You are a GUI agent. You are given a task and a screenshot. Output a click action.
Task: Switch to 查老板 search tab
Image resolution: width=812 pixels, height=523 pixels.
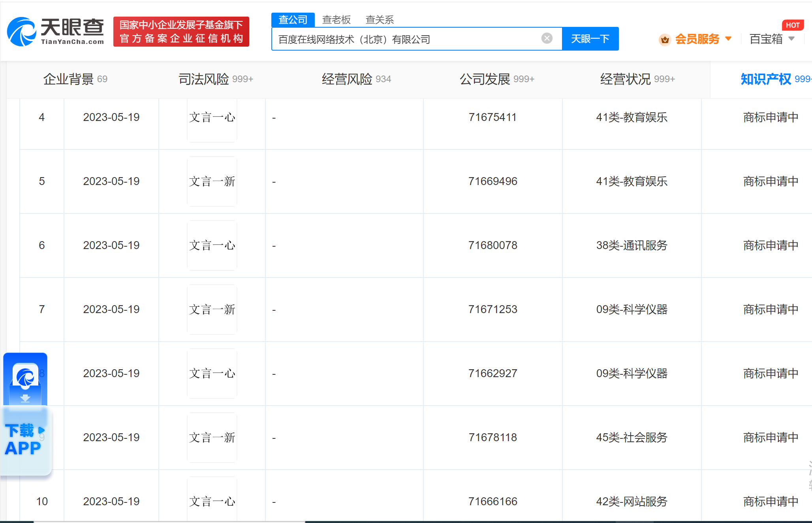click(x=336, y=20)
